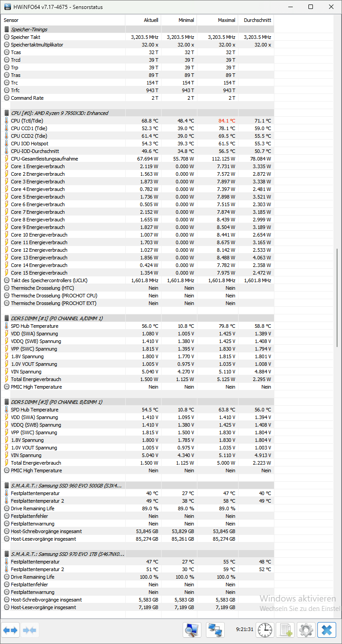This screenshot has height=644, width=342.
Task: Select the red 84.1 °C maximum value
Action: click(227, 121)
